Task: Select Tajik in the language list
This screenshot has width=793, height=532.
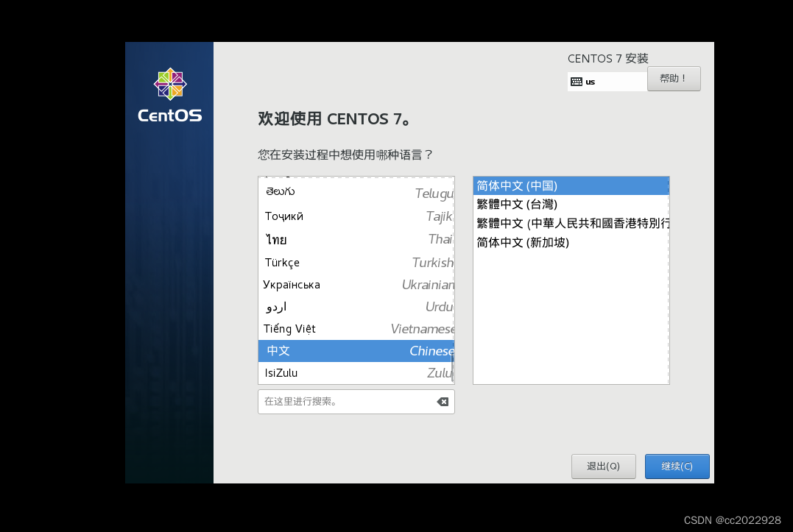Action: click(x=356, y=216)
